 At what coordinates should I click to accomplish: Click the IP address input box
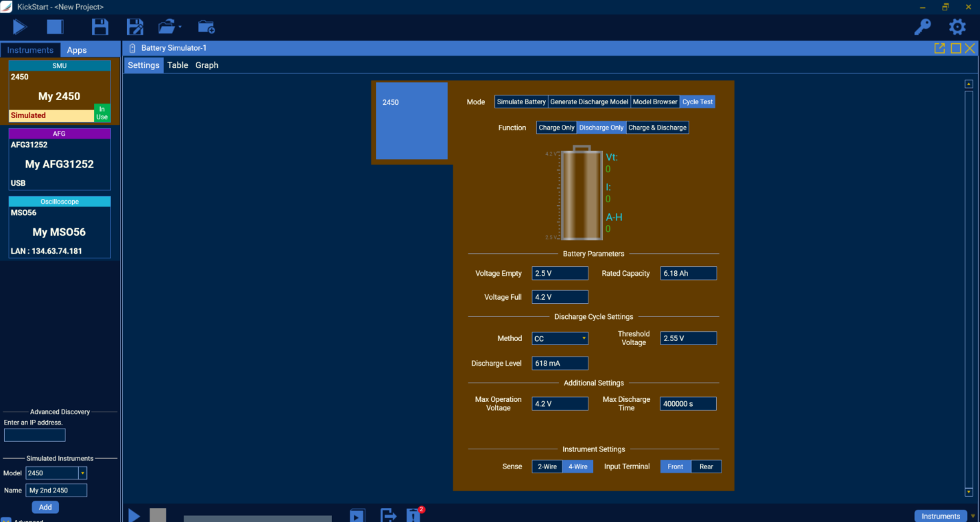click(x=35, y=435)
